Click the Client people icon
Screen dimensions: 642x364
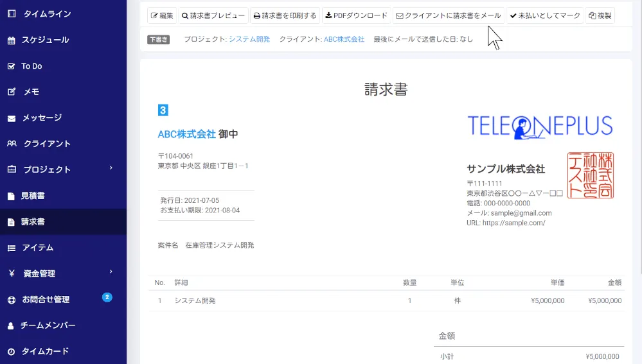(x=12, y=144)
